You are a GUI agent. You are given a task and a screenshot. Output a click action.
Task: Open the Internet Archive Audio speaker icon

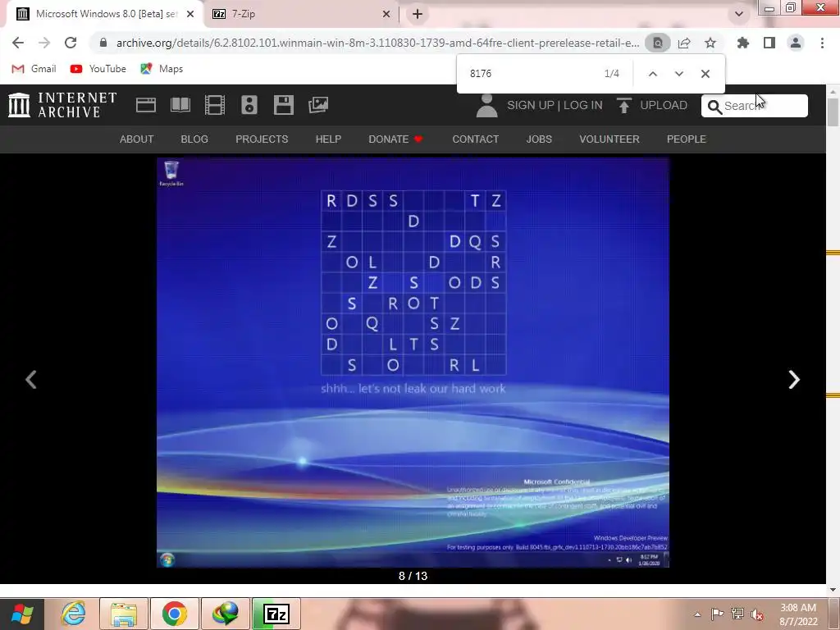(249, 105)
